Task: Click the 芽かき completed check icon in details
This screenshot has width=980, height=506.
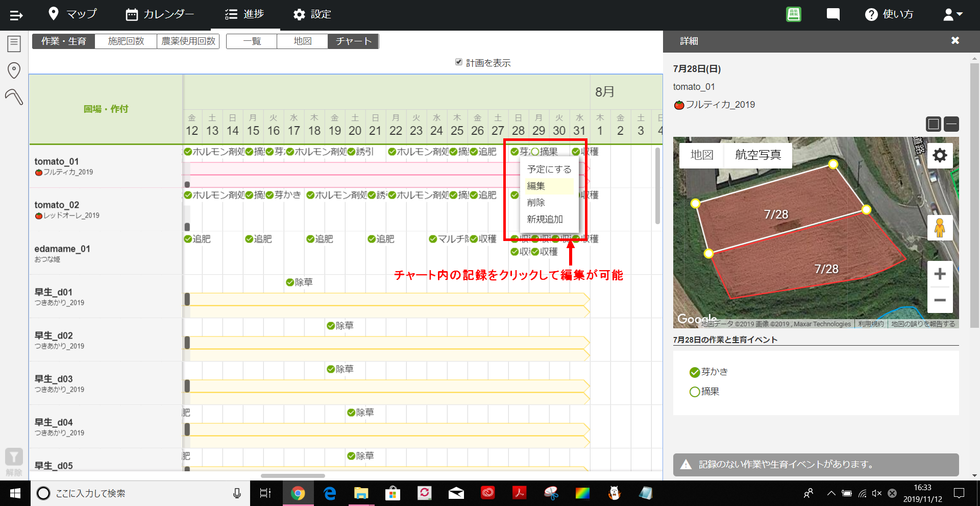Action: 694,372
